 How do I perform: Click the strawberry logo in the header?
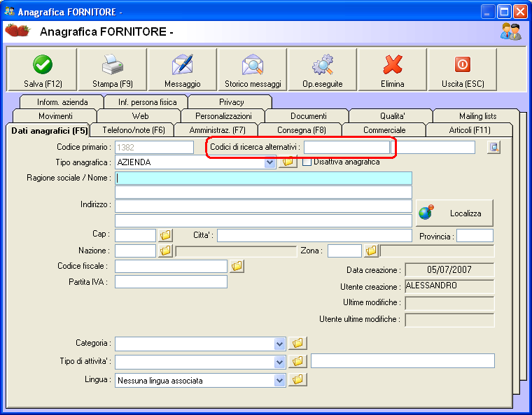pos(17,31)
